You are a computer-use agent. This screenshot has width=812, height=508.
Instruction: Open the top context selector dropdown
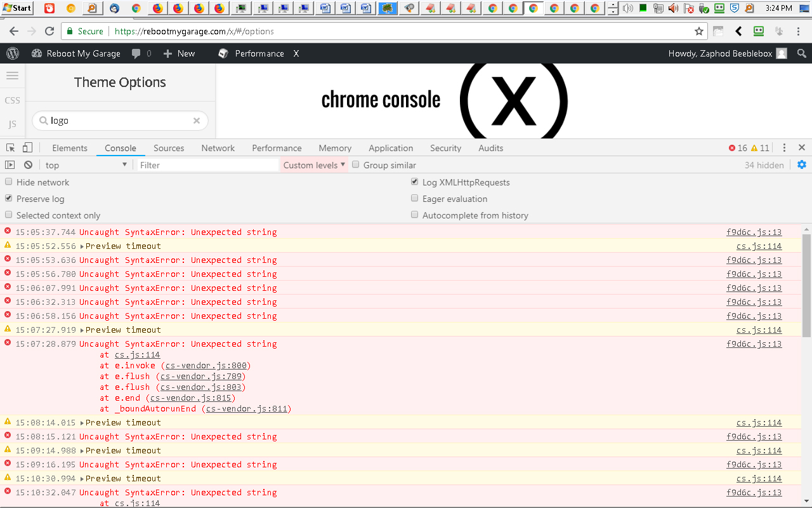pos(86,165)
